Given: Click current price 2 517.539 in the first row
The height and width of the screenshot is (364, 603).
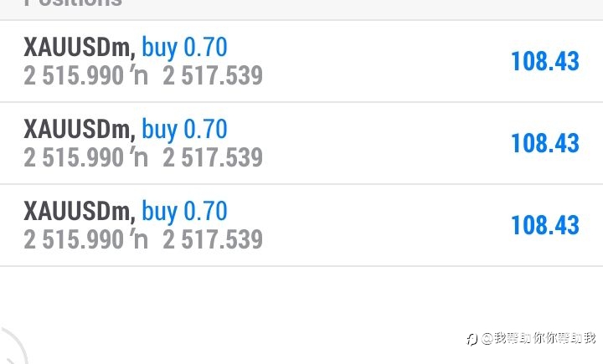Looking at the screenshot, I should [x=213, y=75].
